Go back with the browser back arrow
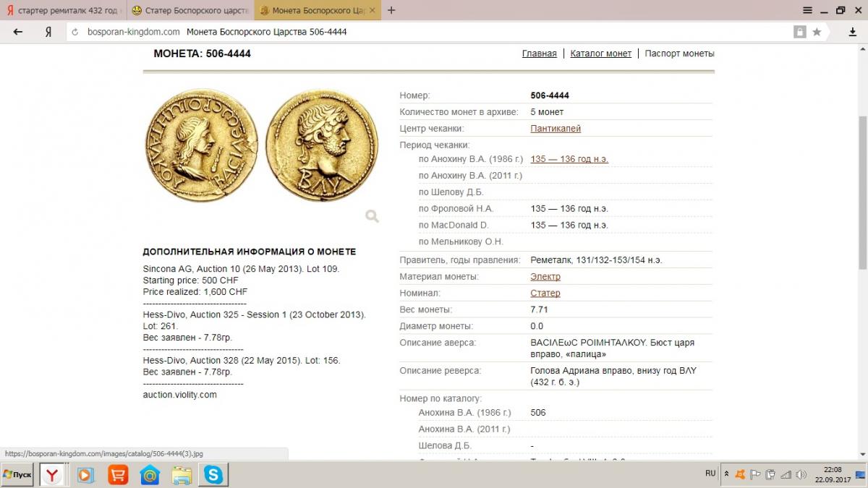 (18, 32)
